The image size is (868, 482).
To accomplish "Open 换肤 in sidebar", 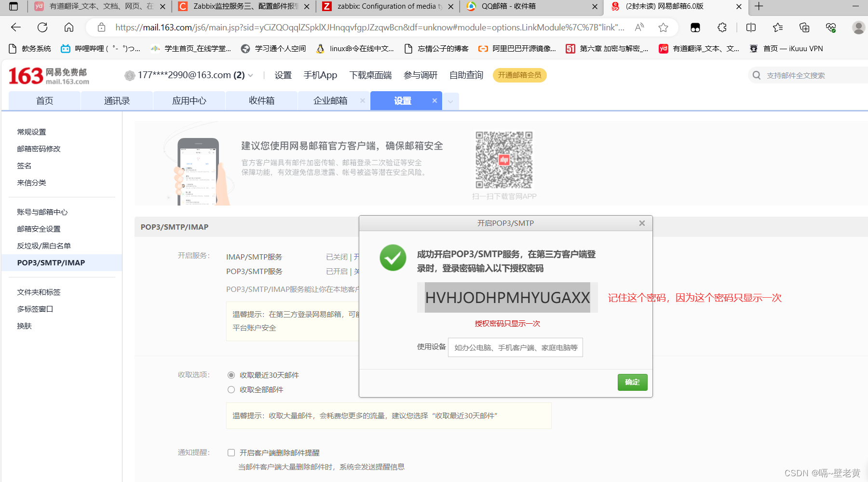I will coord(24,326).
